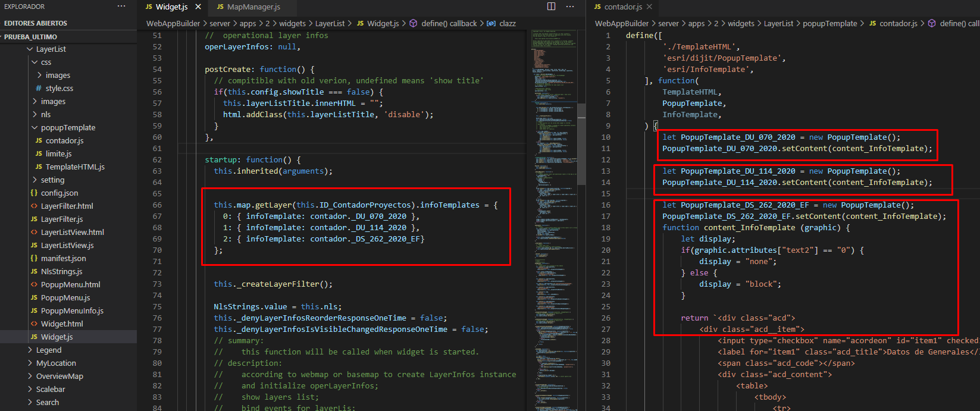Open LayerFilter.js file
The width and height of the screenshot is (980, 411).
(x=62, y=219)
